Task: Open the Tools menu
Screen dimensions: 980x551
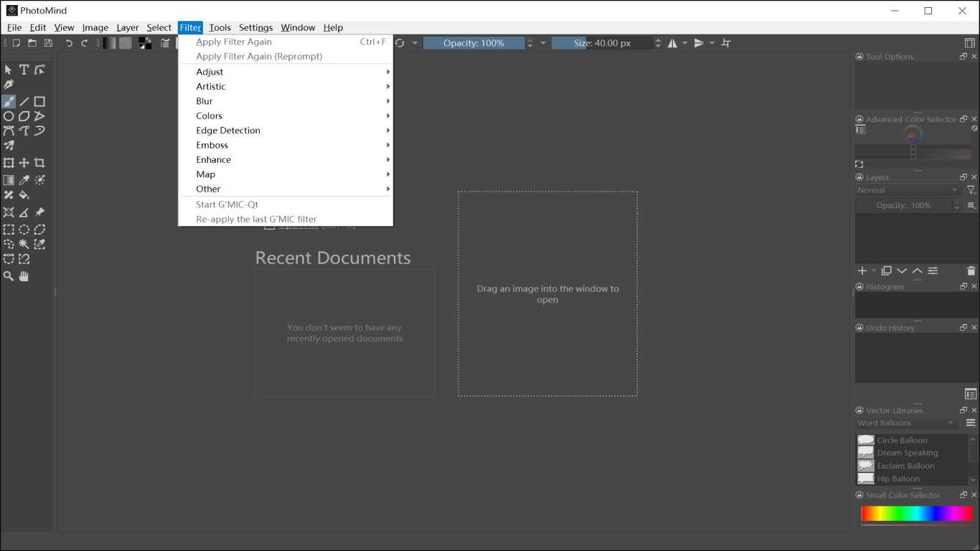Action: point(220,27)
